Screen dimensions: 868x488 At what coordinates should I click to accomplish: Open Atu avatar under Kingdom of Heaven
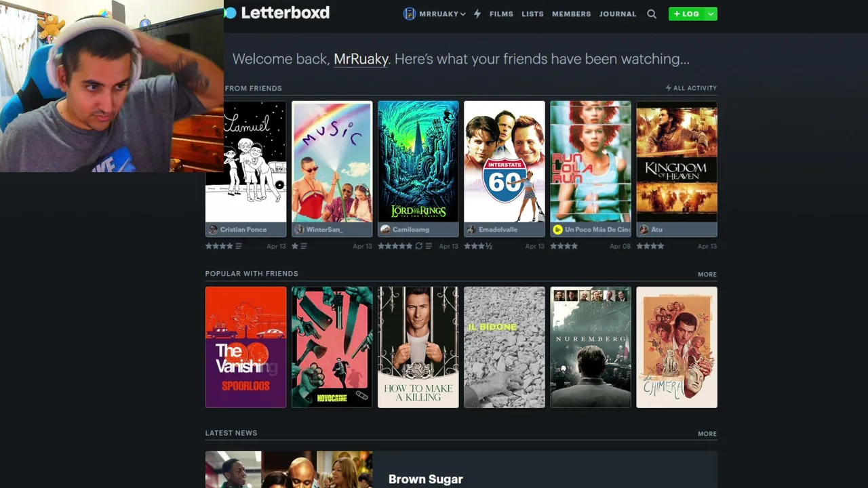pyautogui.click(x=644, y=230)
